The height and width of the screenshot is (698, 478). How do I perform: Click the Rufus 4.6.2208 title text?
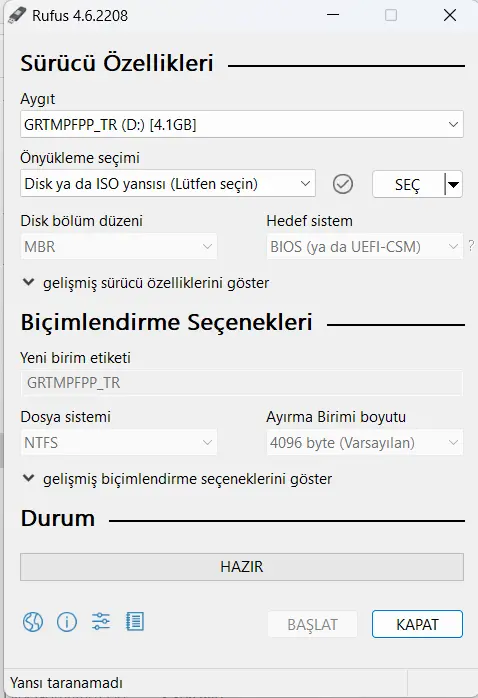click(80, 16)
